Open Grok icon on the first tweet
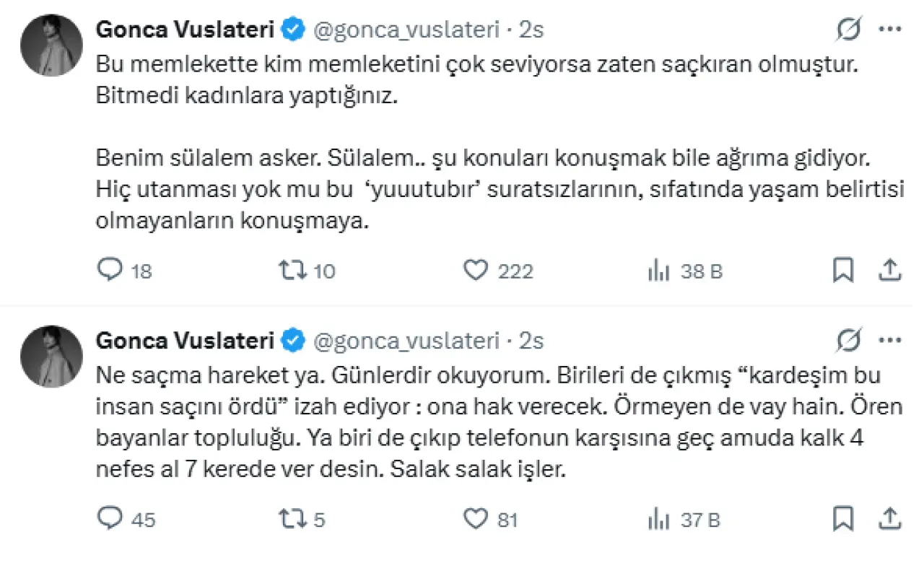 coord(849,30)
